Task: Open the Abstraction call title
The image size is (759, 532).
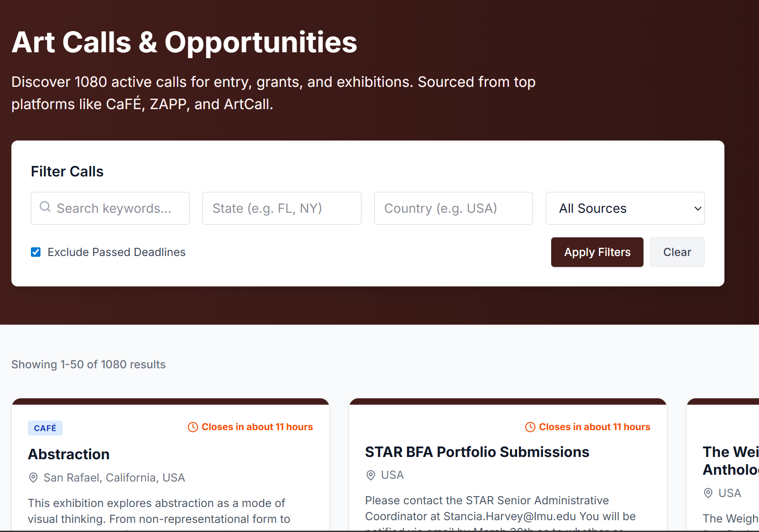Action: [69, 454]
